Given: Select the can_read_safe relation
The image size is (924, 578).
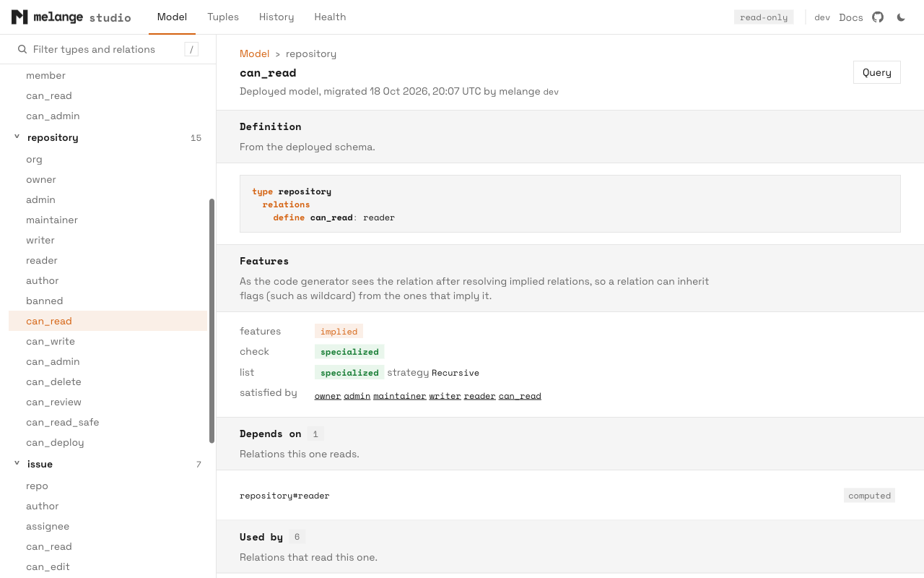Looking at the screenshot, I should (108, 422).
